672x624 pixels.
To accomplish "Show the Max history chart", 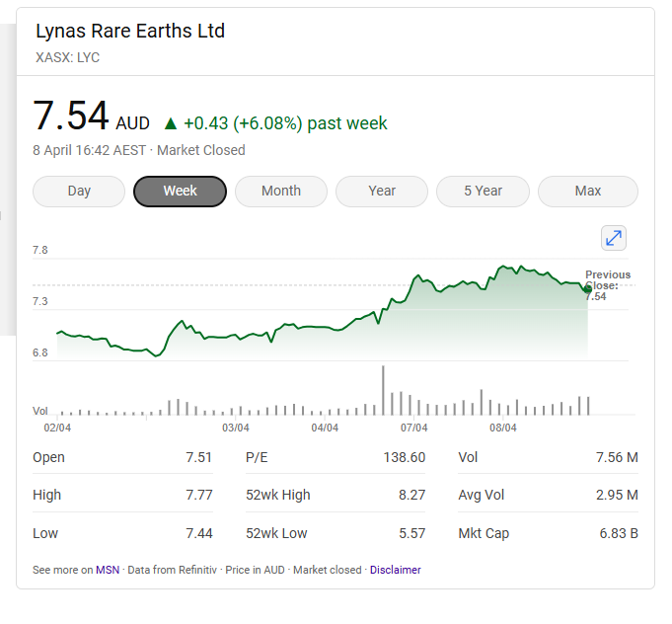I will [x=588, y=192].
